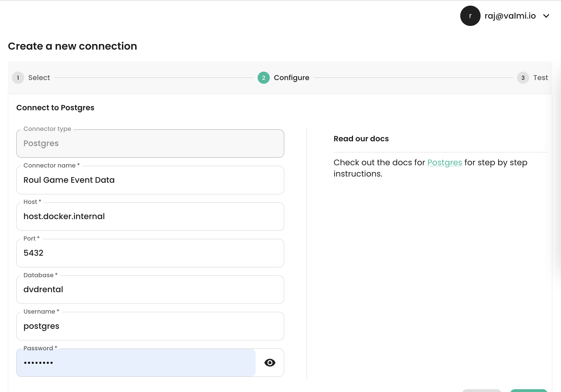Return to the Select step
The width and height of the screenshot is (561, 392).
coord(39,78)
